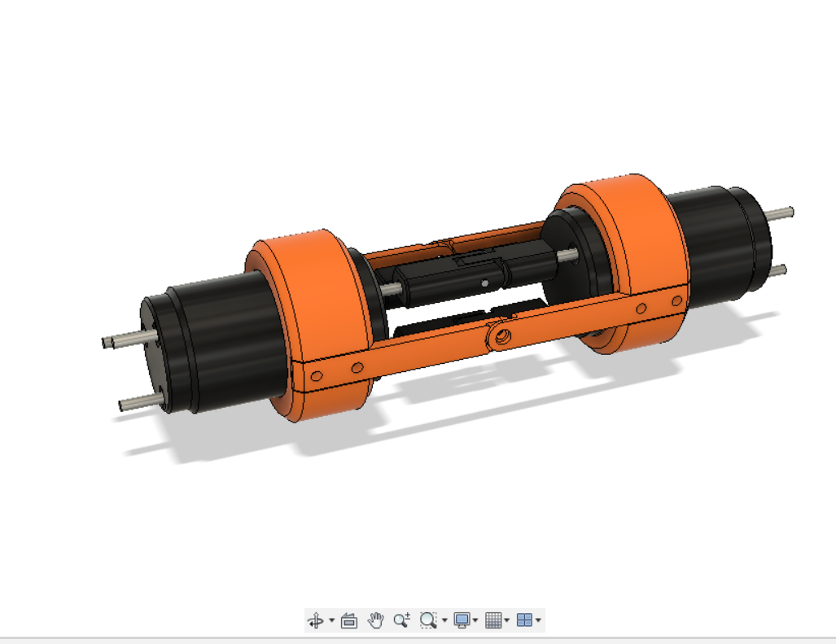Screen dimensions: 836x644
Task: Open the Display Settings icon
Action: coord(461,620)
